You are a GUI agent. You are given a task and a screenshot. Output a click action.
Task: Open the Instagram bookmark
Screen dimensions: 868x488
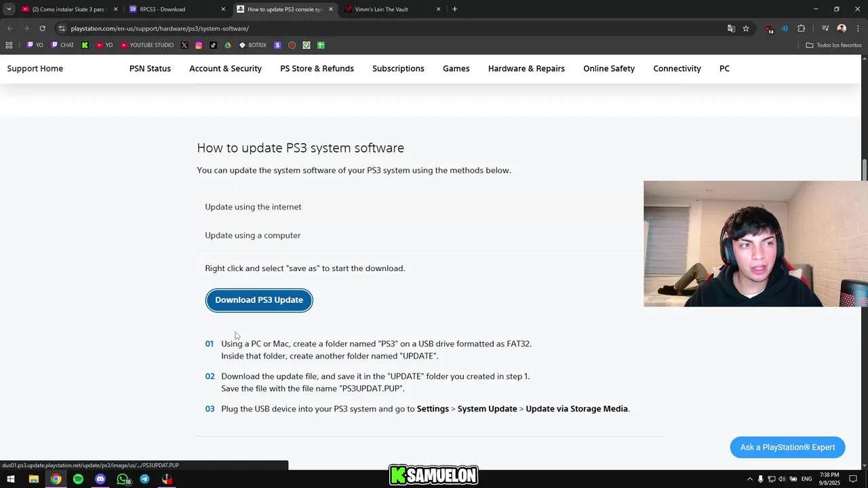199,45
